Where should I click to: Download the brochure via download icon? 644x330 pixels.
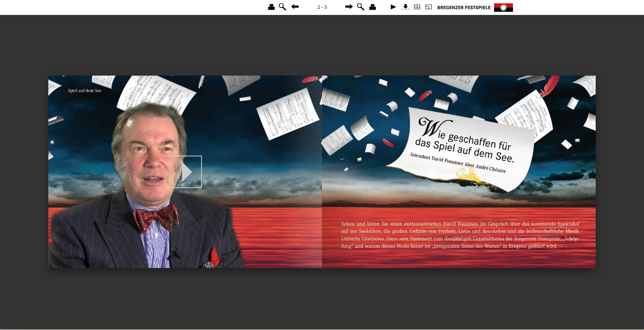point(406,7)
